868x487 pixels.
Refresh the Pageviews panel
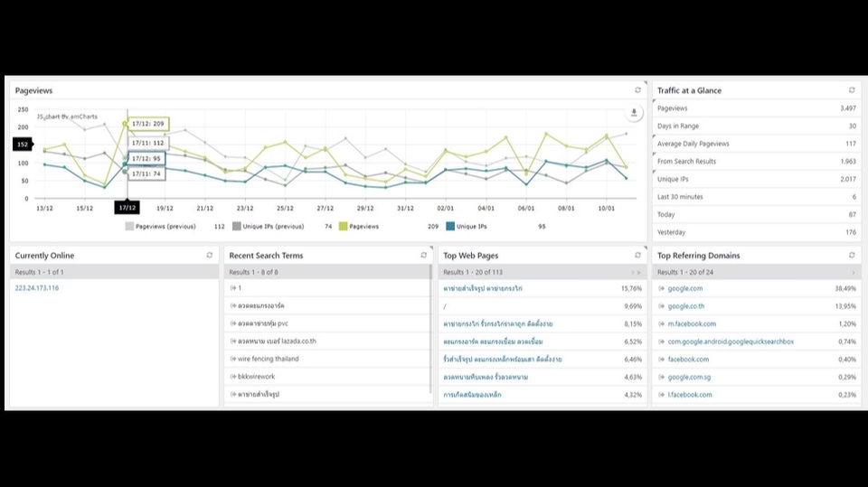637,90
